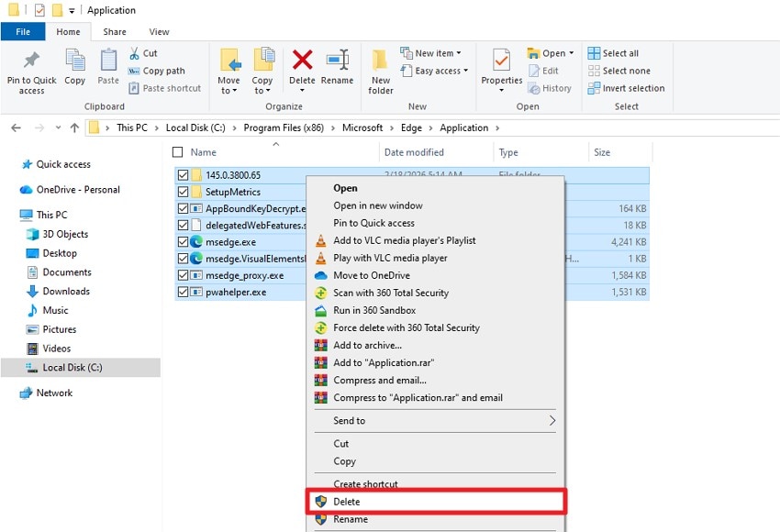This screenshot has height=532, width=780.
Task: Switch to the Share ribbon tab
Action: point(114,30)
